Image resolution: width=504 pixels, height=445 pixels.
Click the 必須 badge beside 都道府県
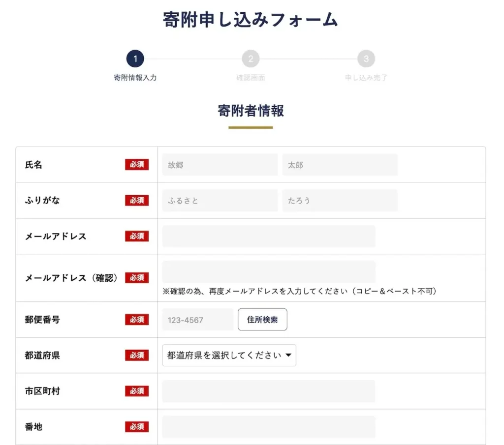pos(136,355)
